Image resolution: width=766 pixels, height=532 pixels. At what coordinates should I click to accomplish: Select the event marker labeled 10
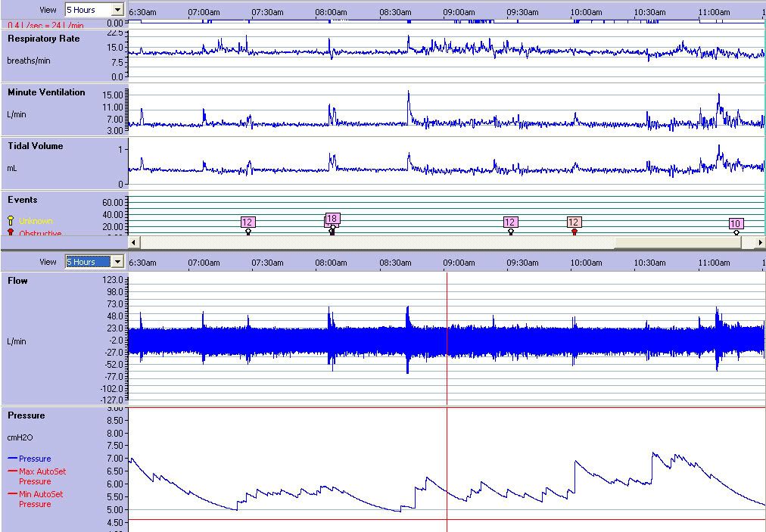(x=736, y=224)
